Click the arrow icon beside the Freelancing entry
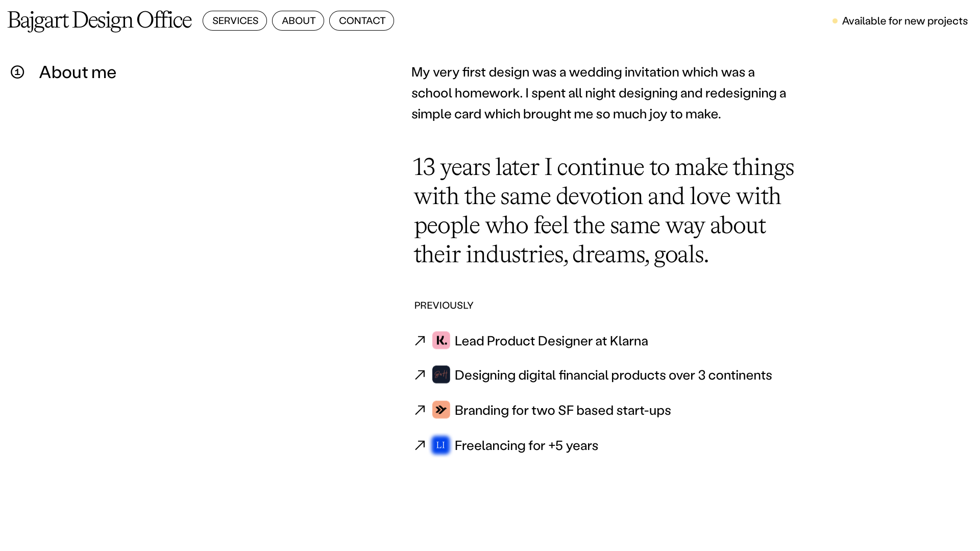Image resolution: width=980 pixels, height=551 pixels. tap(420, 445)
